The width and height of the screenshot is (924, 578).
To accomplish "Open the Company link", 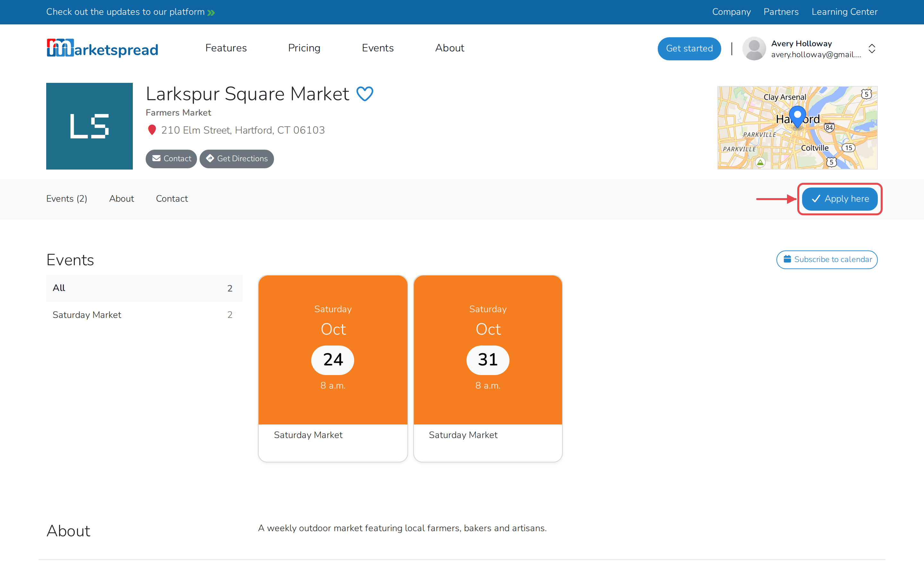I will 731,12.
